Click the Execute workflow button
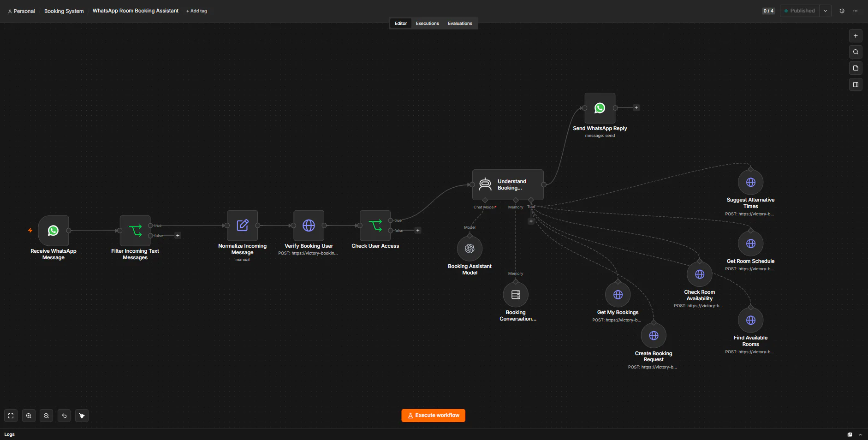This screenshot has width=868, height=440. tap(433, 416)
